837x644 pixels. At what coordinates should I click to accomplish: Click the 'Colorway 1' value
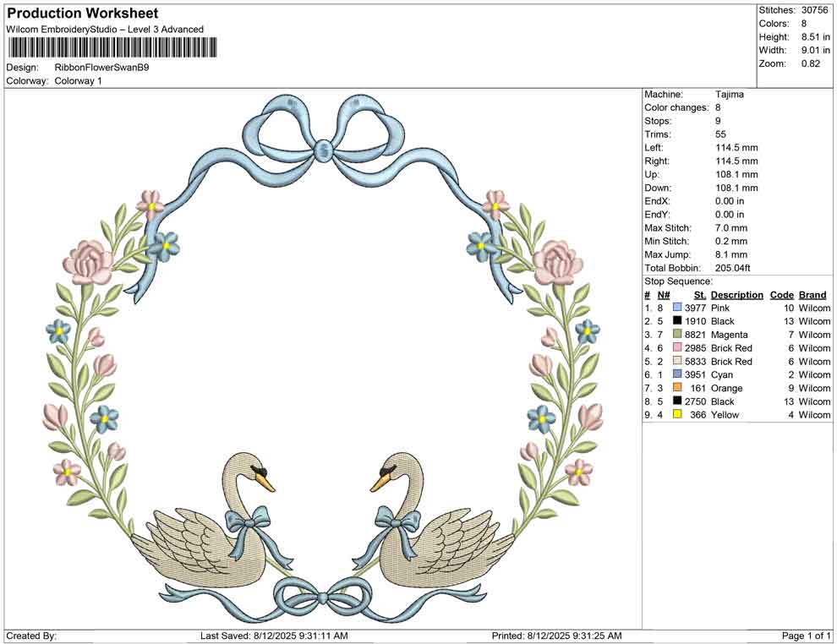[79, 81]
